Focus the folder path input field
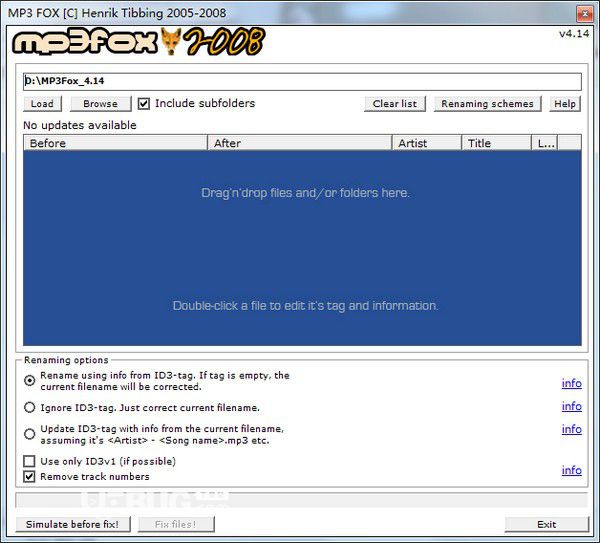The width and height of the screenshot is (600, 543). (302, 81)
